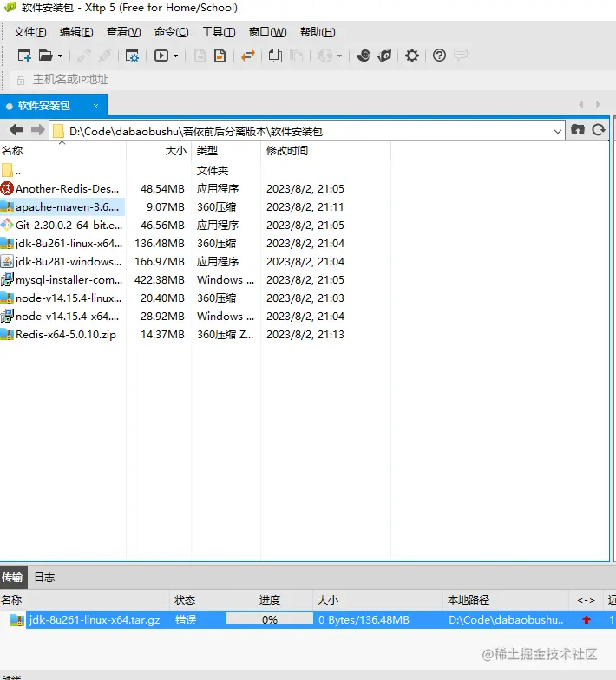Click the play-style transfer toolbar icon
616x680 pixels.
click(161, 56)
